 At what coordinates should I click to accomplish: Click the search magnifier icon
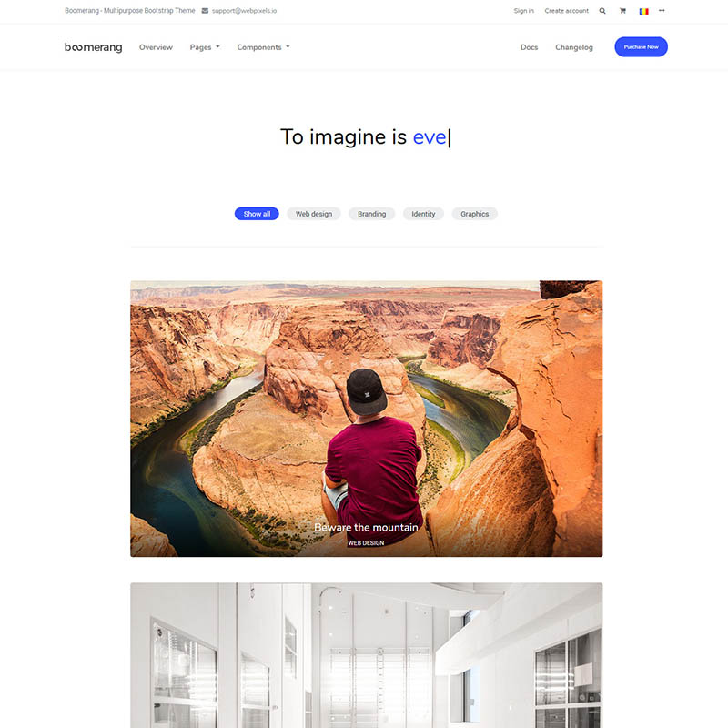tap(602, 11)
